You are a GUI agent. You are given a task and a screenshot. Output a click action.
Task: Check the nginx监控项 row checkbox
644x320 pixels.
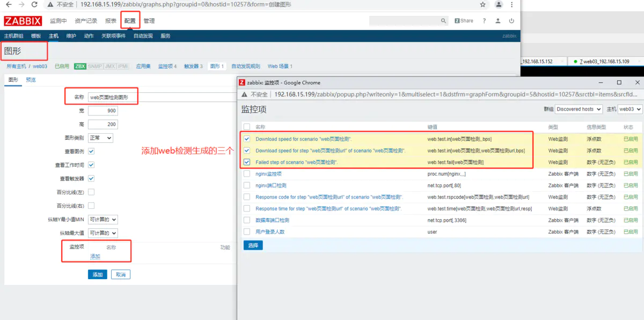tap(247, 174)
